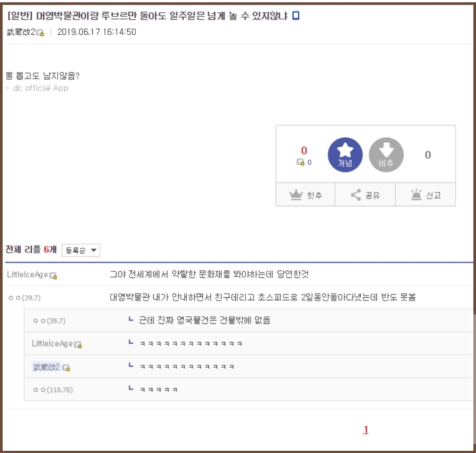Click the 공유 share button
This screenshot has width=476, height=453.
(x=365, y=195)
